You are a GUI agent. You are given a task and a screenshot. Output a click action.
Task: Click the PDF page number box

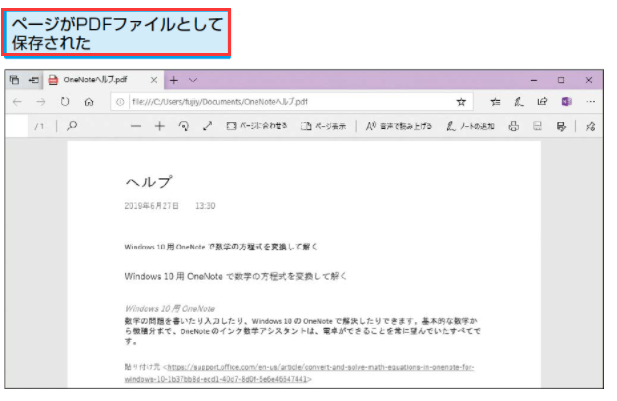coord(17,126)
